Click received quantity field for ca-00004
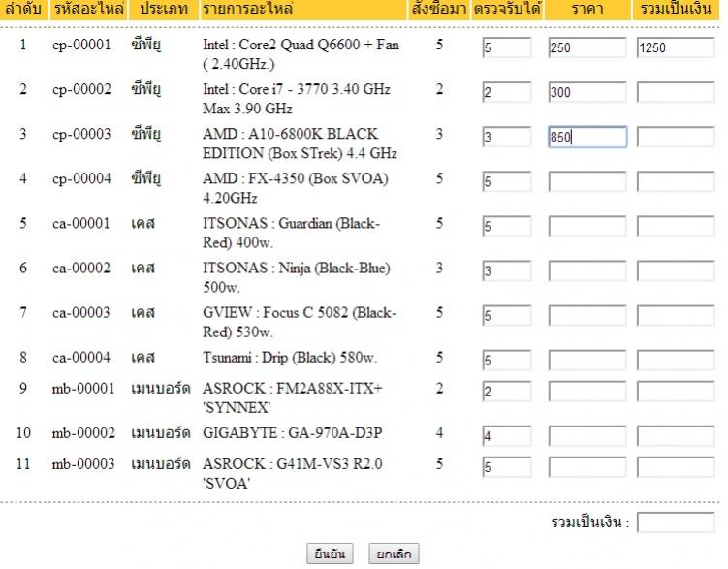The height and width of the screenshot is (569, 728). [x=507, y=361]
